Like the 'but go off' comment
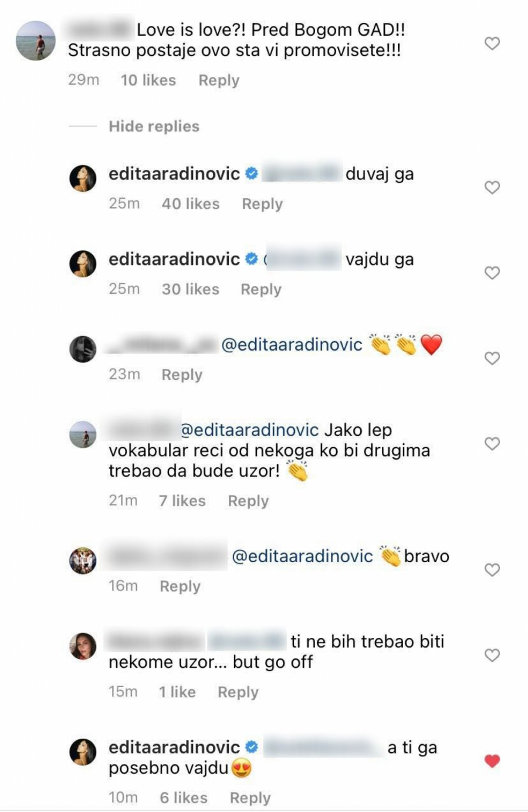Viewport: 528px width, 812px height. pyautogui.click(x=492, y=655)
